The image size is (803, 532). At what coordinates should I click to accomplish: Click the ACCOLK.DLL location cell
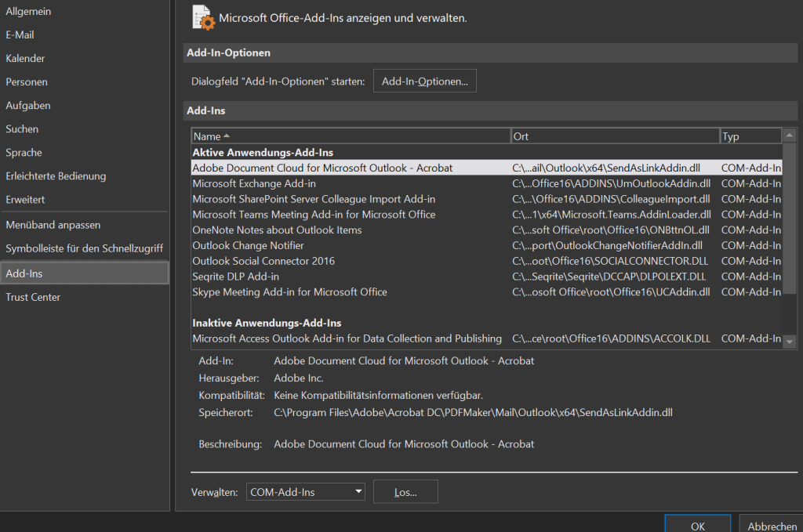pyautogui.click(x=611, y=338)
